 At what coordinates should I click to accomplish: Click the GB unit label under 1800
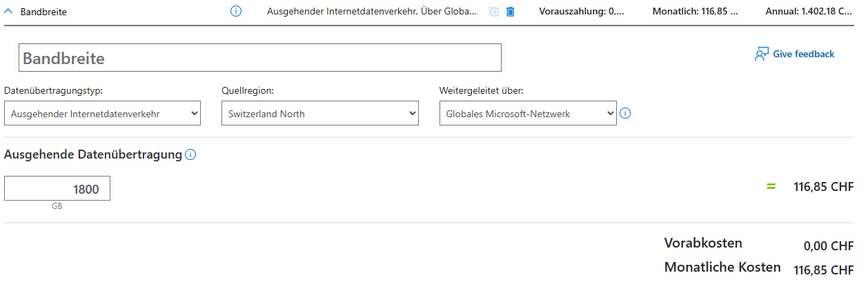(57, 206)
